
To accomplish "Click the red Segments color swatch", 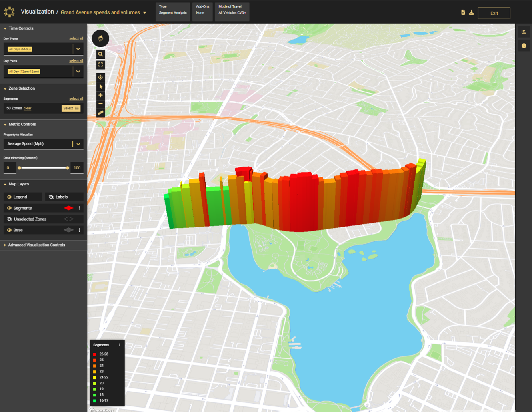I will [69, 208].
